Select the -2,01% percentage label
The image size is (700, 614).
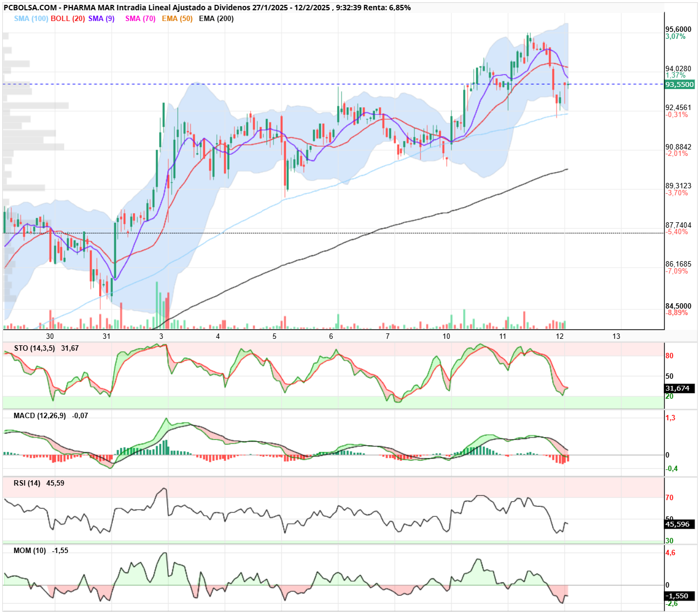(677, 154)
